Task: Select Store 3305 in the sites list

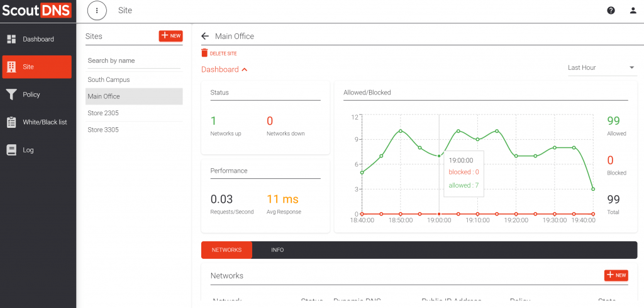Action: (134, 130)
